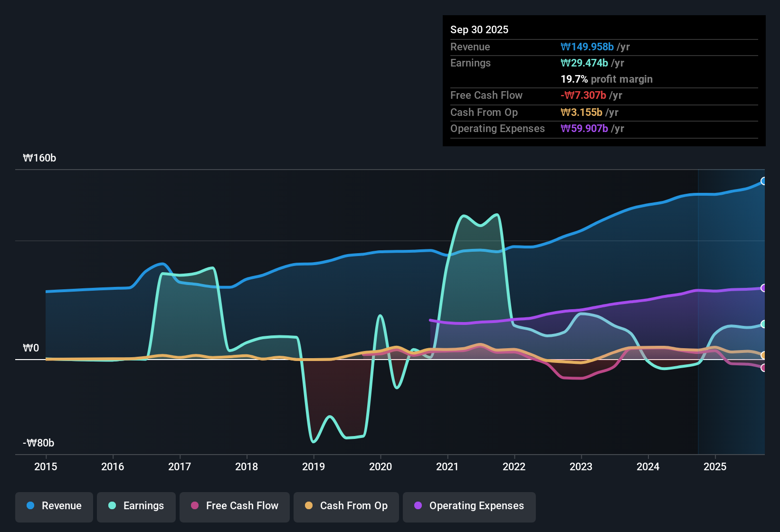Viewport: 780px width, 532px height.
Task: Select the Earnings endpoint marker on the chart
Action: click(x=763, y=324)
